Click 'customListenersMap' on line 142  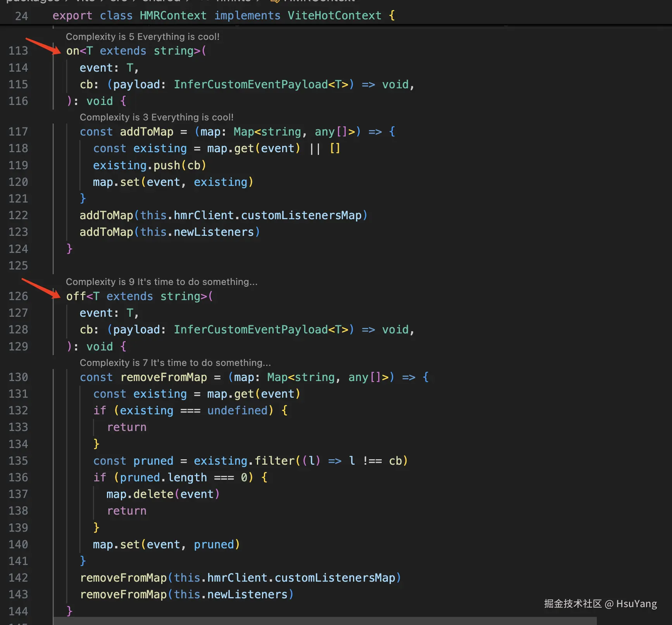[x=335, y=578]
